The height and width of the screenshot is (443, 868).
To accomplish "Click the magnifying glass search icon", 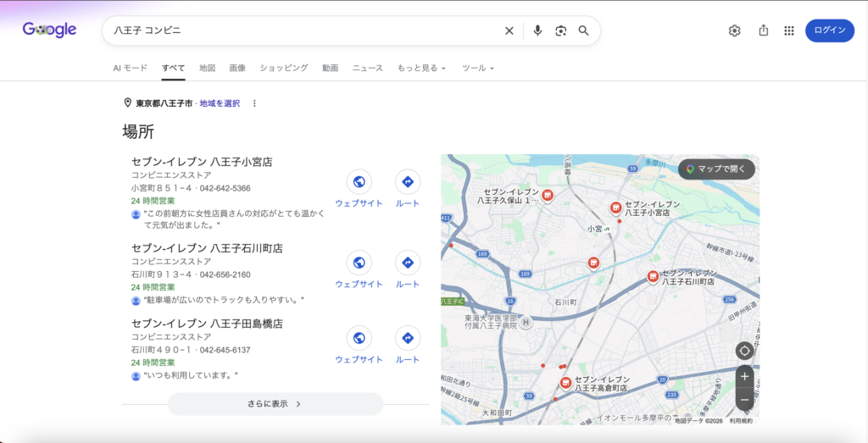I will click(x=583, y=31).
